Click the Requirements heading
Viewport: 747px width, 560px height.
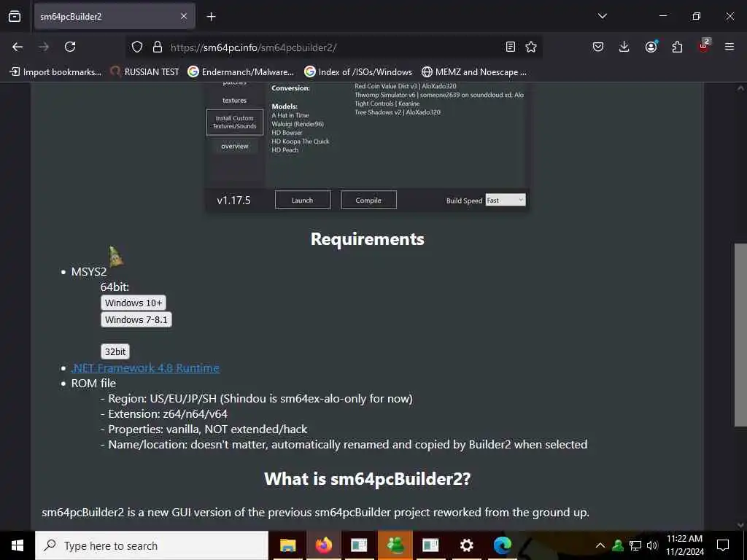click(368, 239)
